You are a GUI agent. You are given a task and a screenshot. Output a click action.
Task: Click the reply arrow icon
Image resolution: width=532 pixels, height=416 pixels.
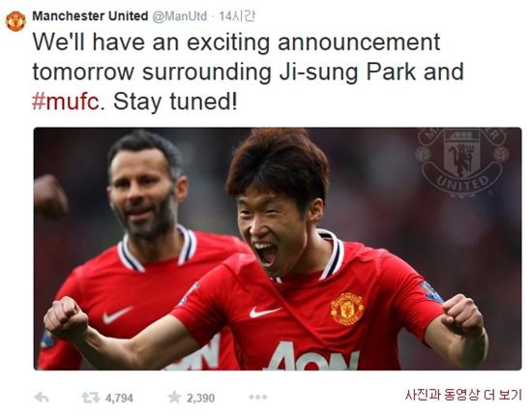[x=42, y=398]
